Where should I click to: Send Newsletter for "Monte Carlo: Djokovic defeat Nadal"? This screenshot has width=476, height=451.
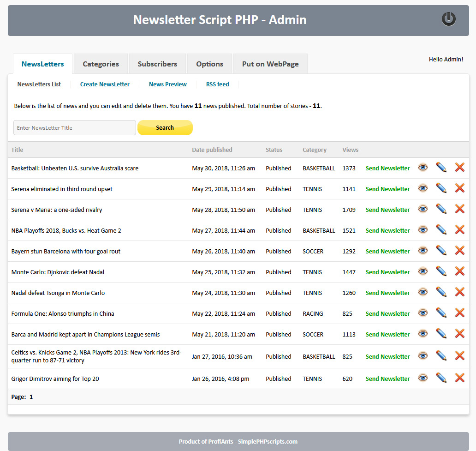click(x=387, y=272)
